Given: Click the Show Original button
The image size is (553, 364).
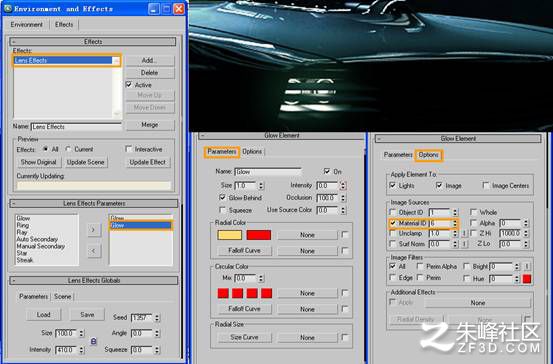Looking at the screenshot, I should (39, 162).
